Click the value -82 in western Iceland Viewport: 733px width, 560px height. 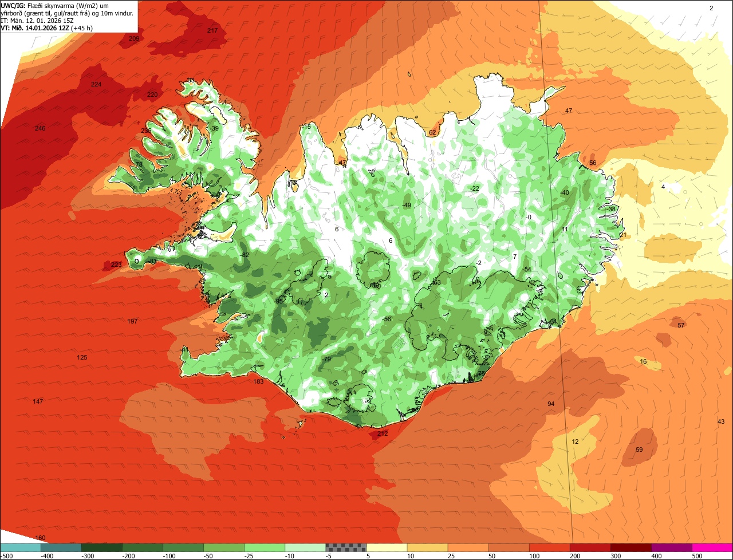(245, 255)
